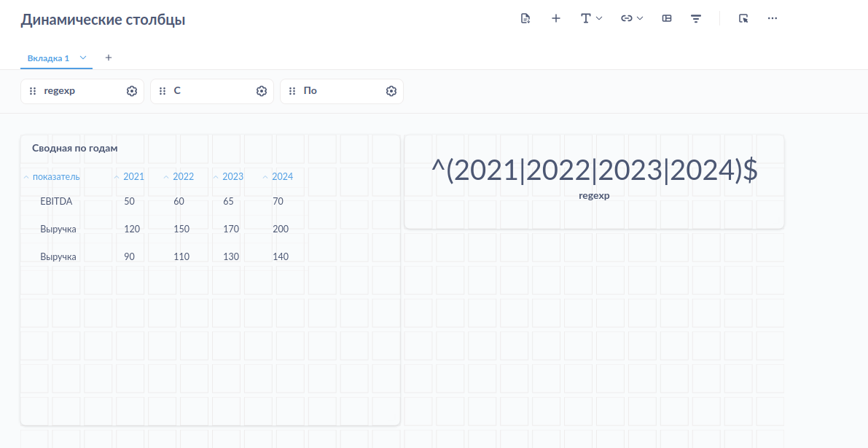868x448 pixels.
Task: Sort by the 2024 column header
Action: [282, 177]
